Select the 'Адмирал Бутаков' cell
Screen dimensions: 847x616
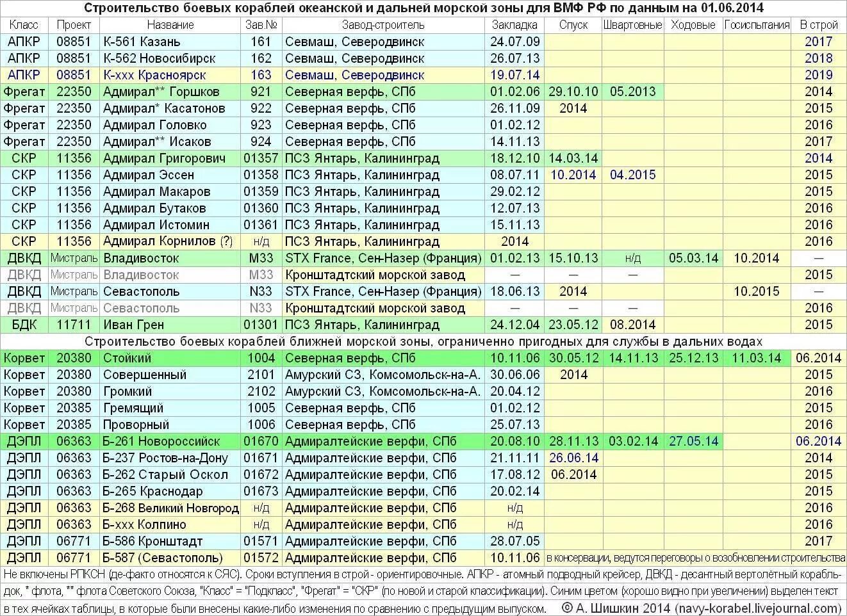(170, 208)
